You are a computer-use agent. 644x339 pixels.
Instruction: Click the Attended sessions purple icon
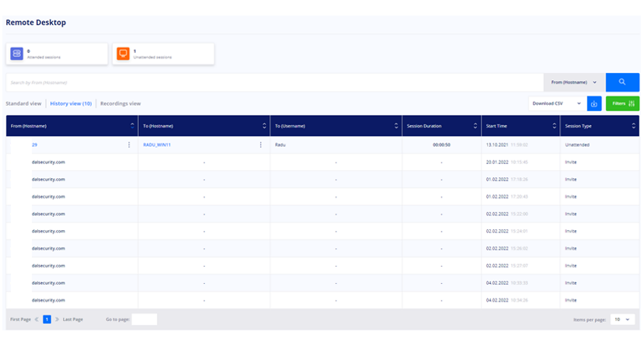click(17, 54)
